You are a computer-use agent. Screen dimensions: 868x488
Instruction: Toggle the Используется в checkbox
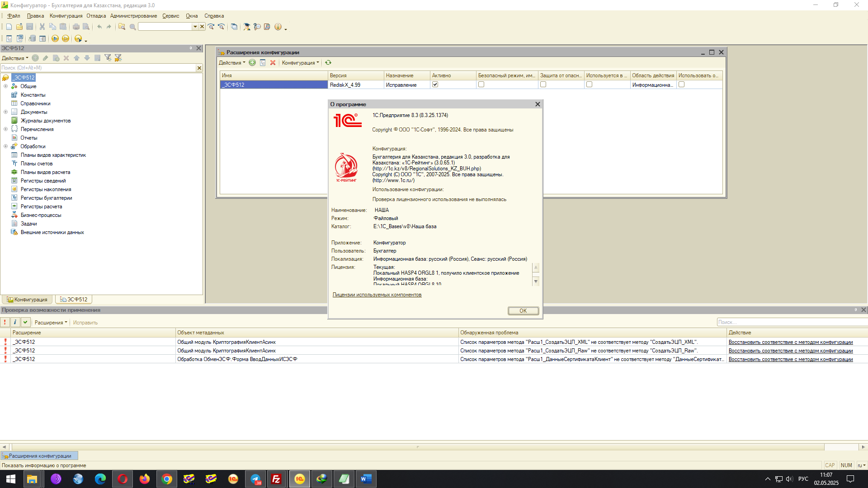click(590, 84)
